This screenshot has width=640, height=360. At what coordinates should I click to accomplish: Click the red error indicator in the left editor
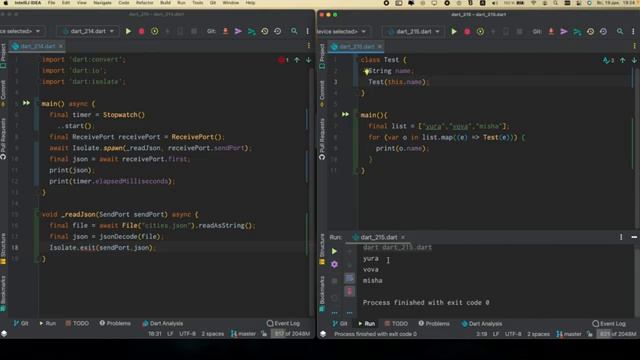[x=282, y=60]
